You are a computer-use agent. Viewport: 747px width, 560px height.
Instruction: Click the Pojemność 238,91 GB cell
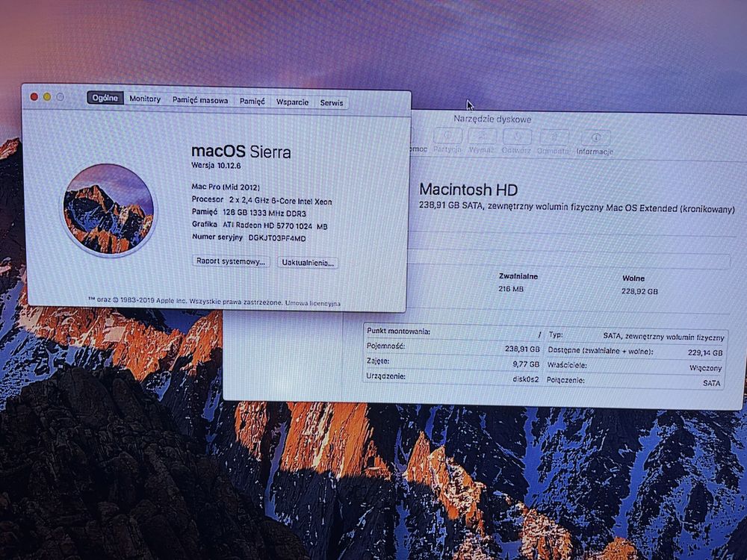(453, 347)
